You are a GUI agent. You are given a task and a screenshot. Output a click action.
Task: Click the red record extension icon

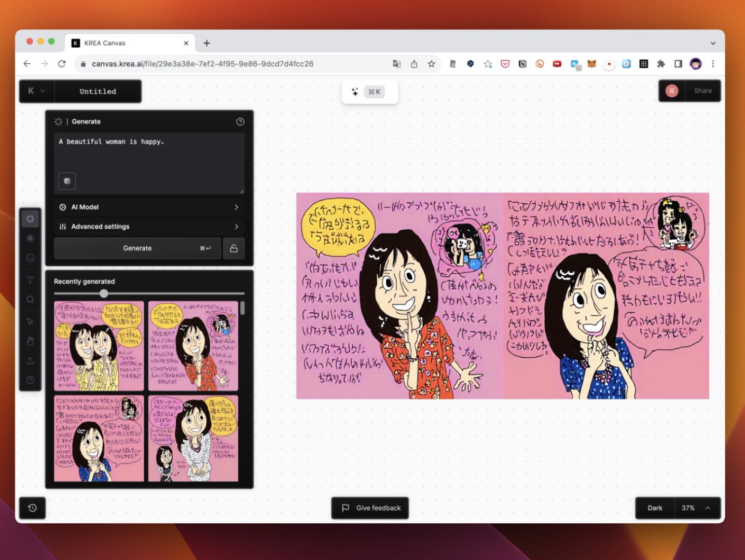[609, 64]
